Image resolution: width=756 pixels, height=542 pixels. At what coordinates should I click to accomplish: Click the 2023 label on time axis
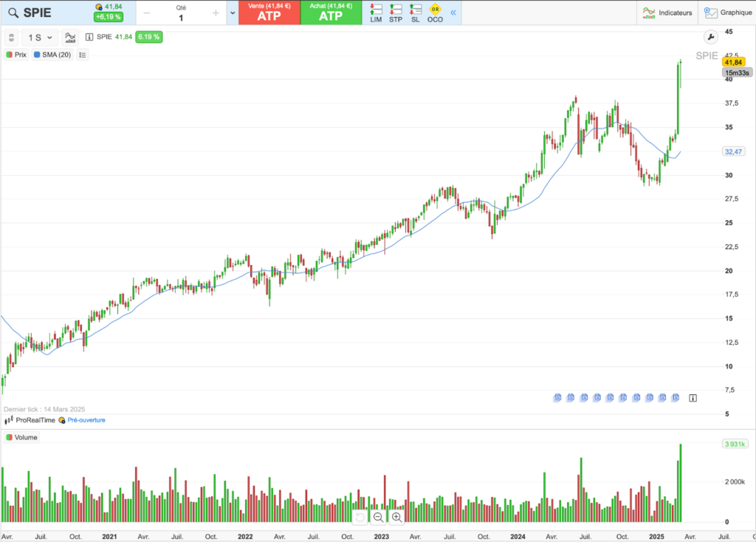tap(382, 536)
